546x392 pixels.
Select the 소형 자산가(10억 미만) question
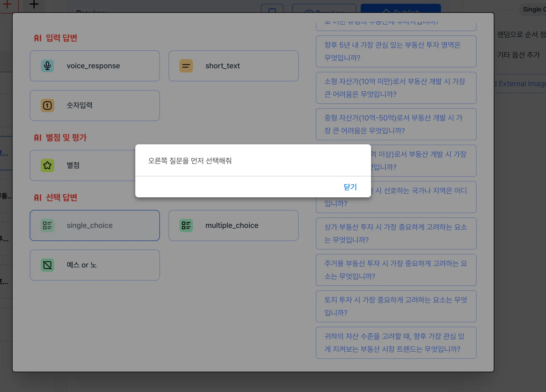coord(396,88)
